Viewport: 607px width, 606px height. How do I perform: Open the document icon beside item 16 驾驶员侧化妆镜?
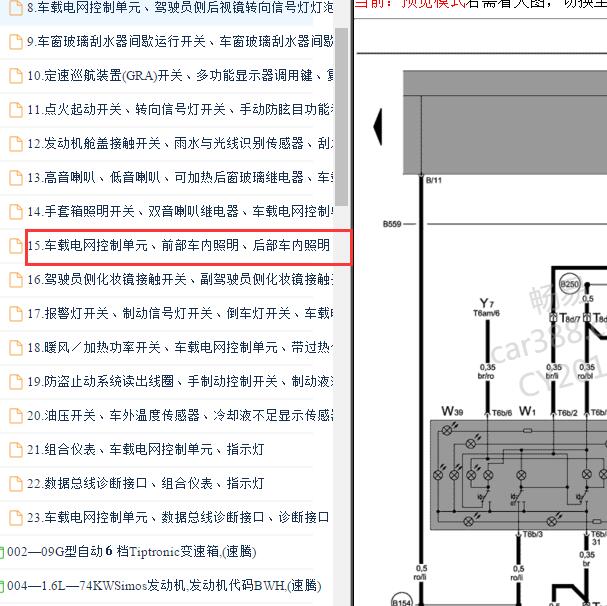pyautogui.click(x=15, y=280)
